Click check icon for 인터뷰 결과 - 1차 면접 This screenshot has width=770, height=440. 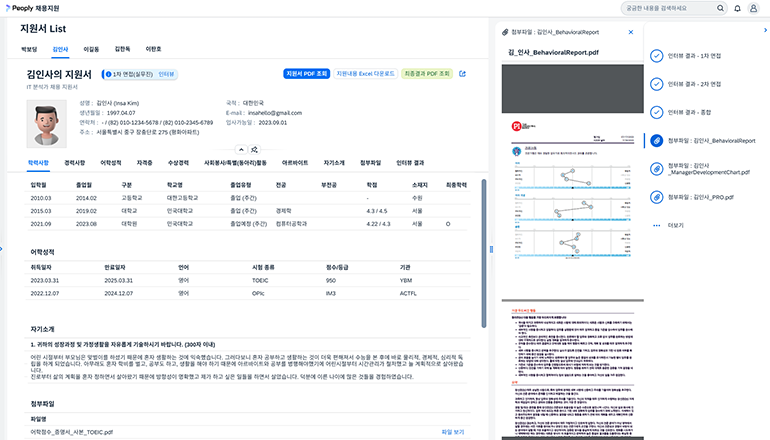tap(657, 56)
